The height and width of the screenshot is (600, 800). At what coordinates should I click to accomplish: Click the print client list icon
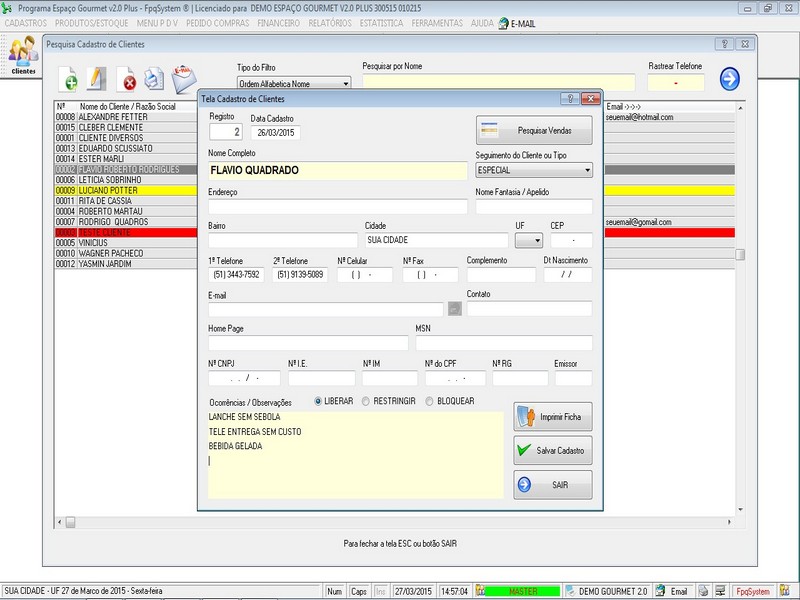click(x=154, y=79)
